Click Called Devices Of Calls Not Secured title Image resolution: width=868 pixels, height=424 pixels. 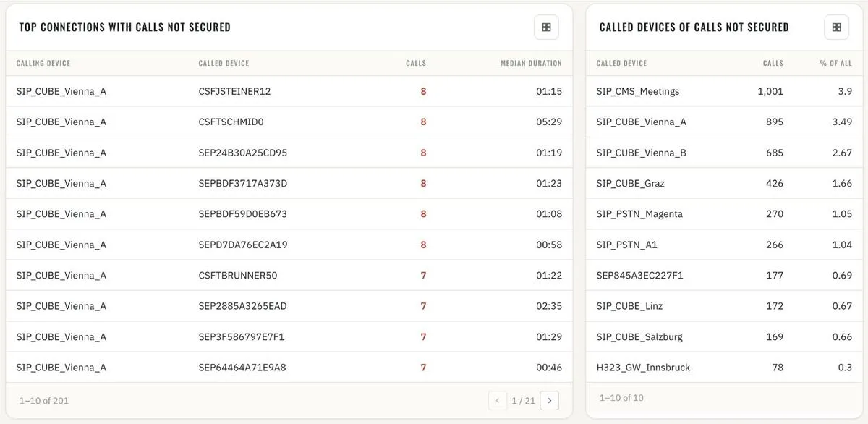coord(694,27)
